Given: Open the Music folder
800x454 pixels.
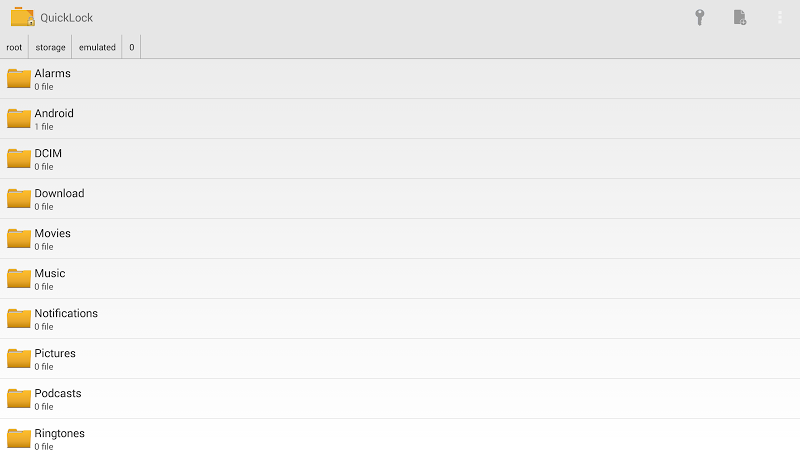Looking at the screenshot, I should (x=50, y=274).
